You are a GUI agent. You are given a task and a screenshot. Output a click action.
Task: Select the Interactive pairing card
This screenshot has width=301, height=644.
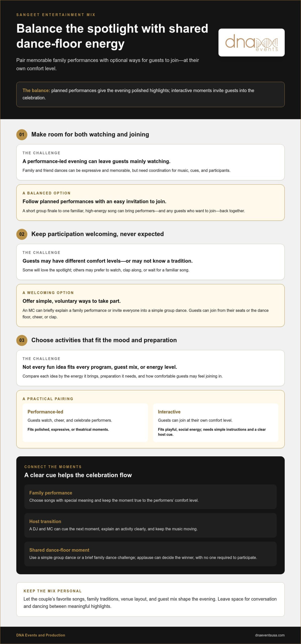pos(216,423)
